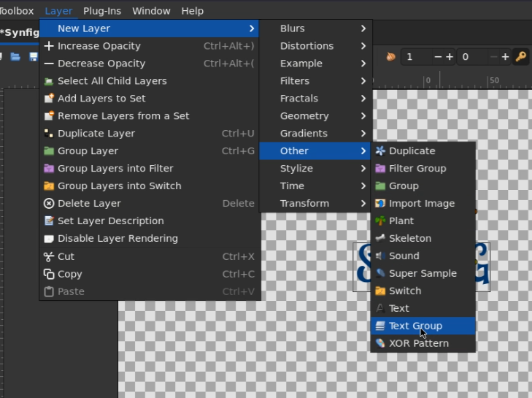Expand the Transform submenu
Viewport: 532px width, 398px height.
tap(316, 204)
